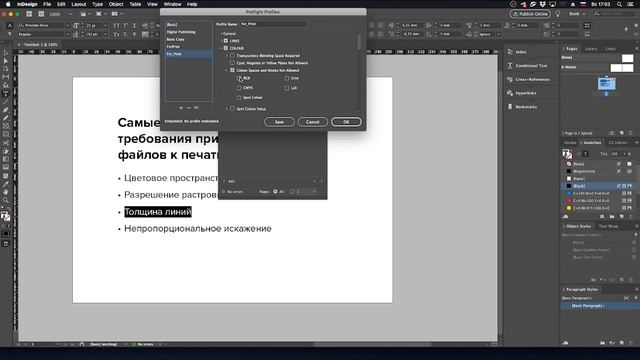The image size is (640, 360).
Task: Open macOS Spotlight search
Action: [620, 4]
